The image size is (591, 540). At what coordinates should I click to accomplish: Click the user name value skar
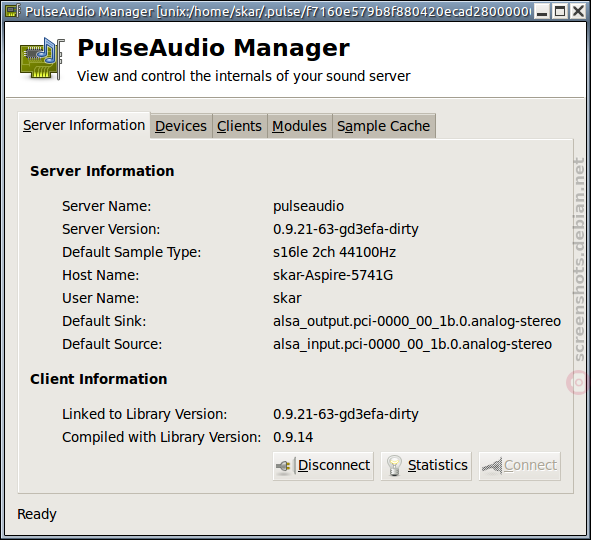(287, 298)
